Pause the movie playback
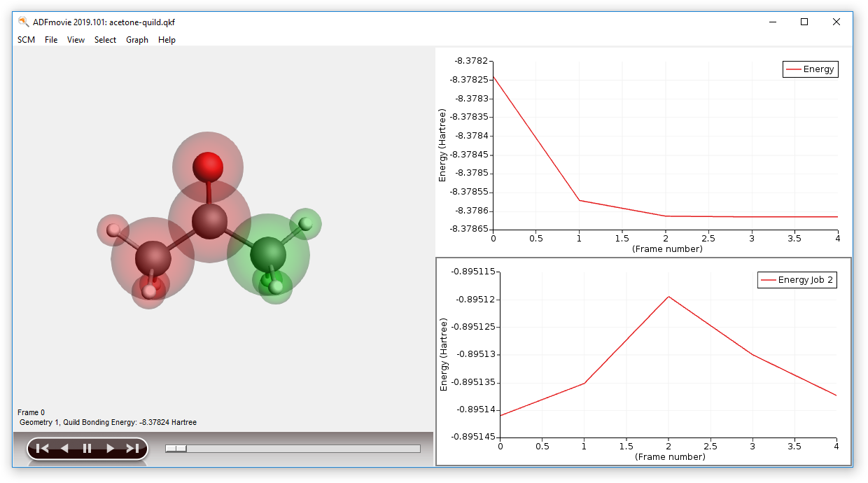The image size is (868, 483). [87, 449]
